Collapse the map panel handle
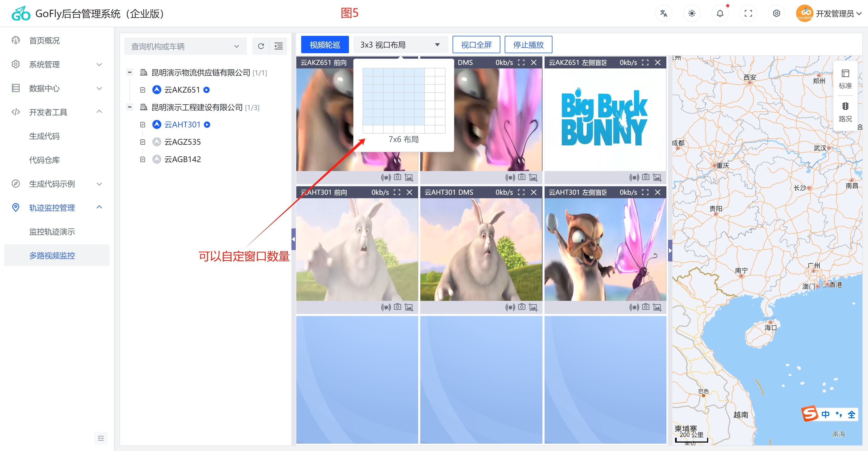The height and width of the screenshot is (451, 868). point(670,250)
